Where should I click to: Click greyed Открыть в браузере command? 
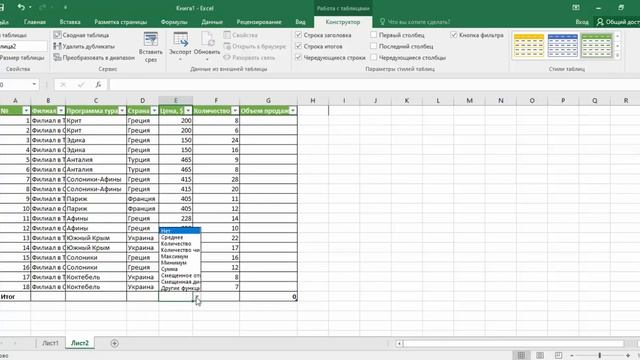(x=255, y=47)
